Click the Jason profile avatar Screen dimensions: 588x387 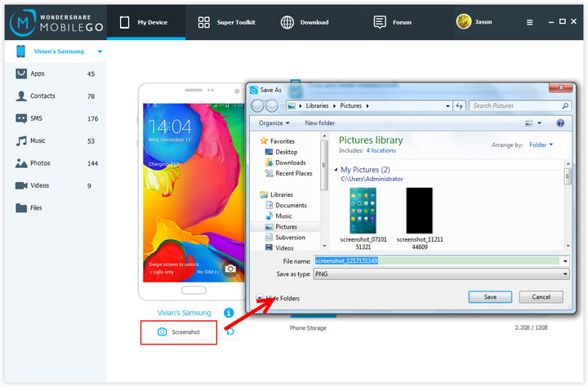[464, 22]
